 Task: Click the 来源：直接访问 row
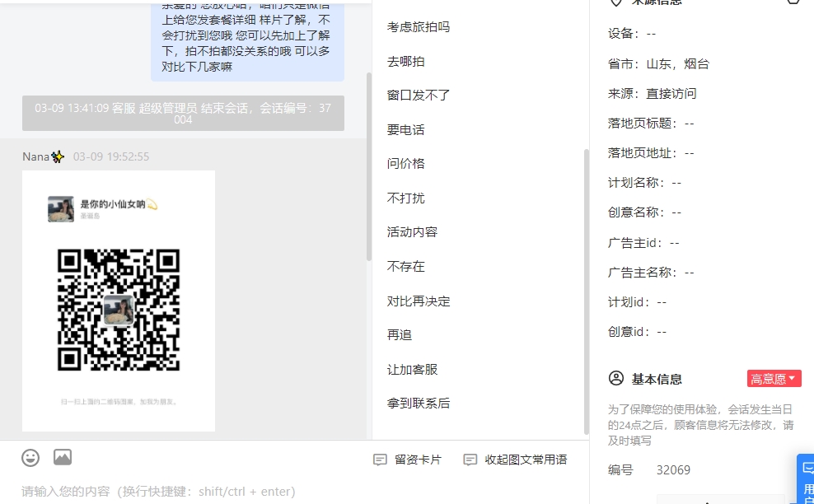(652, 93)
